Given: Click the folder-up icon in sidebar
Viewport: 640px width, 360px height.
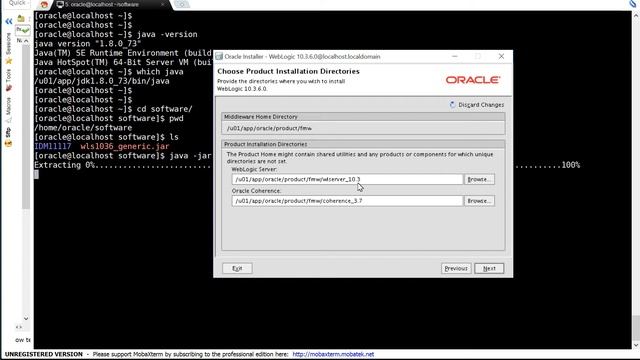Looking at the screenshot, I should 21,19.
